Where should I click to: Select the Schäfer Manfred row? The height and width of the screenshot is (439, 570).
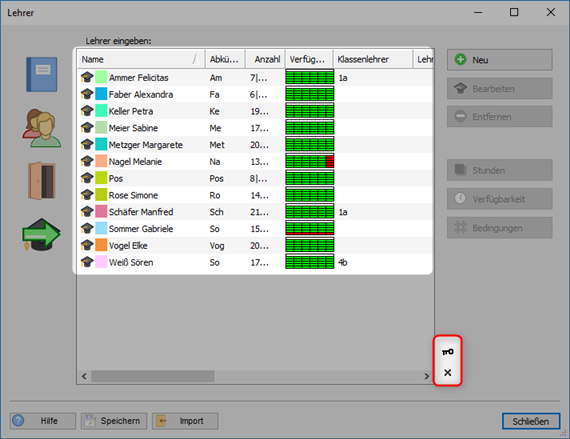[x=255, y=212]
